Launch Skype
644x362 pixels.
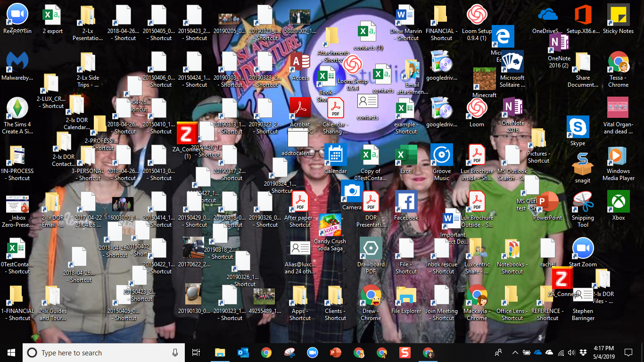click(x=577, y=127)
